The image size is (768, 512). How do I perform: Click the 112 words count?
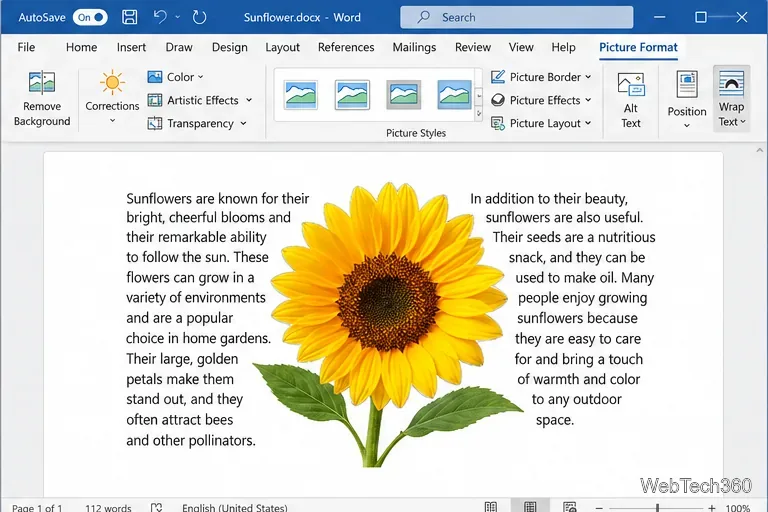pyautogui.click(x=108, y=508)
